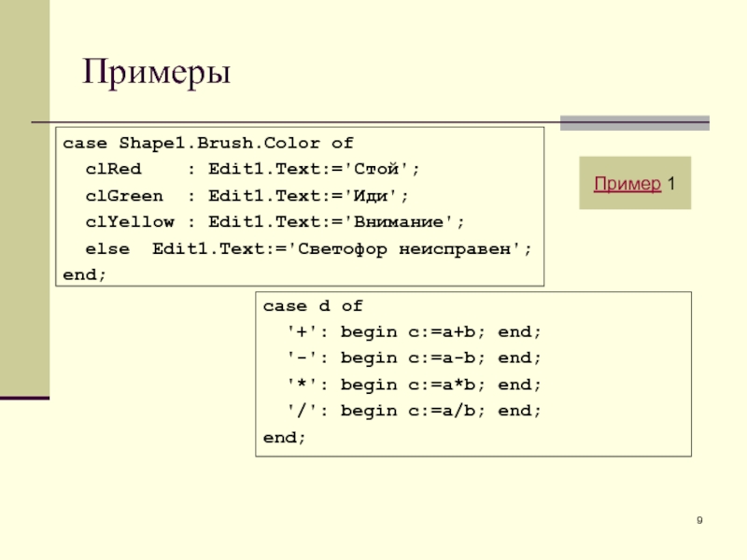Click the slide title "Примеры"

pos(156,72)
